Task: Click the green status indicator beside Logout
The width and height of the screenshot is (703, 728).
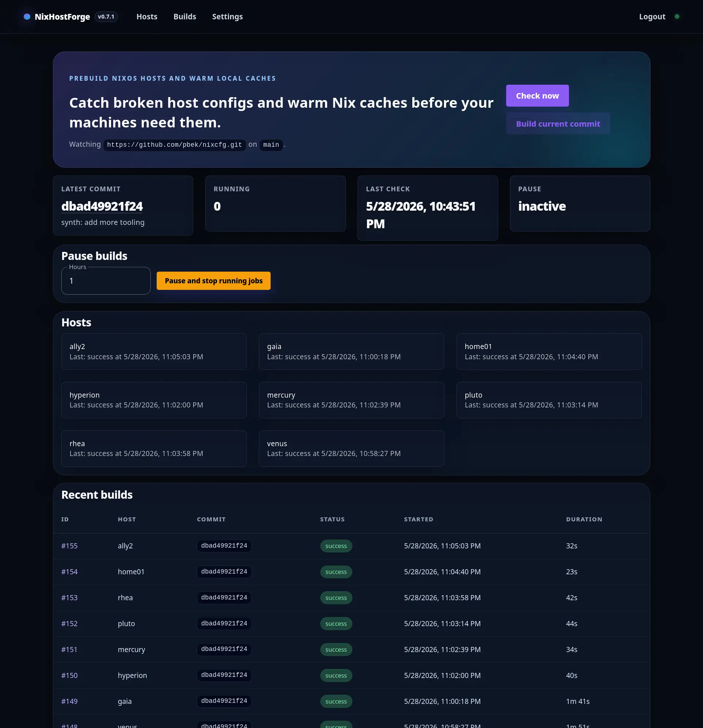Action: click(677, 17)
